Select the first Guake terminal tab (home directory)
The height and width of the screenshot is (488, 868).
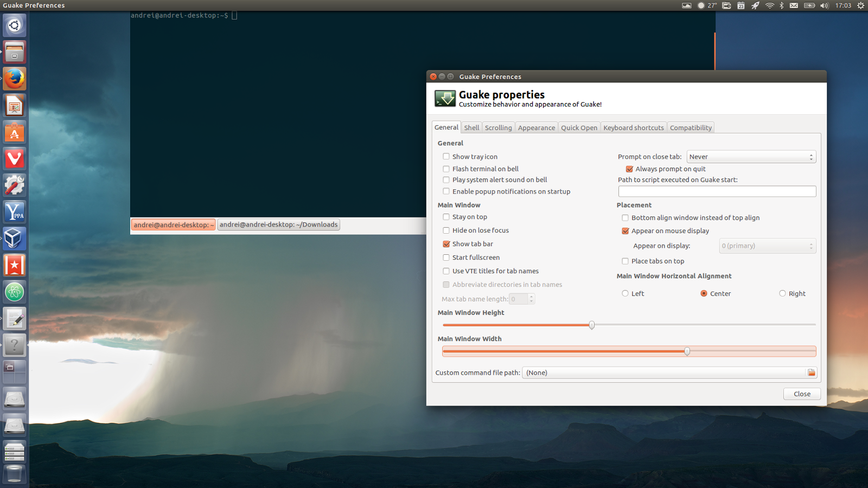point(173,224)
